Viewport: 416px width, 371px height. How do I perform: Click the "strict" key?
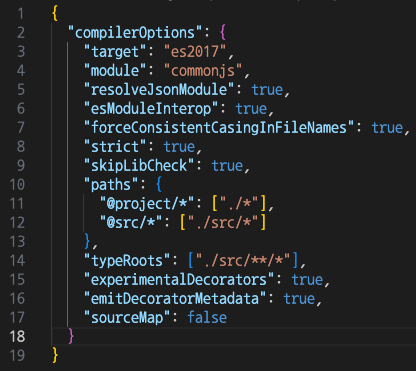pyautogui.click(x=115, y=147)
